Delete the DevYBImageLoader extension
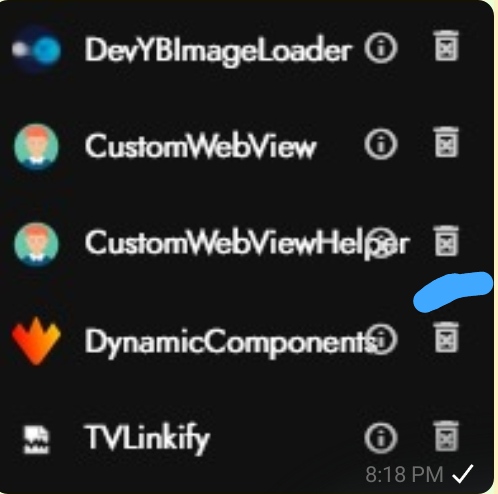The image size is (498, 494). (446, 46)
